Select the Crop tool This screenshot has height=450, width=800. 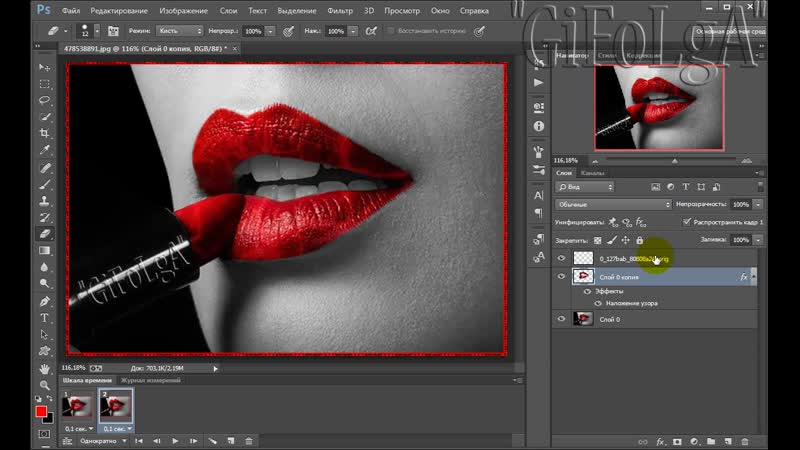coord(44,133)
